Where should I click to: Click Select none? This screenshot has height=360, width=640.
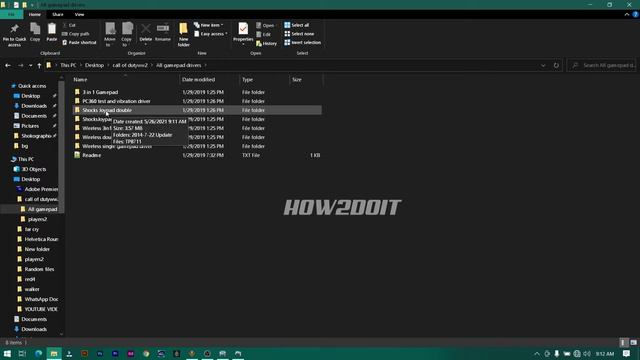tap(299, 34)
